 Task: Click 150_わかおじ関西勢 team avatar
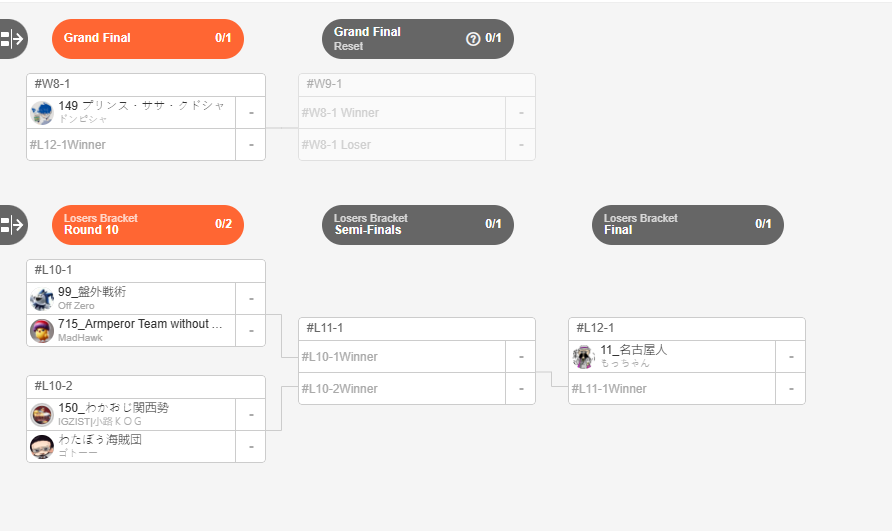coord(42,414)
